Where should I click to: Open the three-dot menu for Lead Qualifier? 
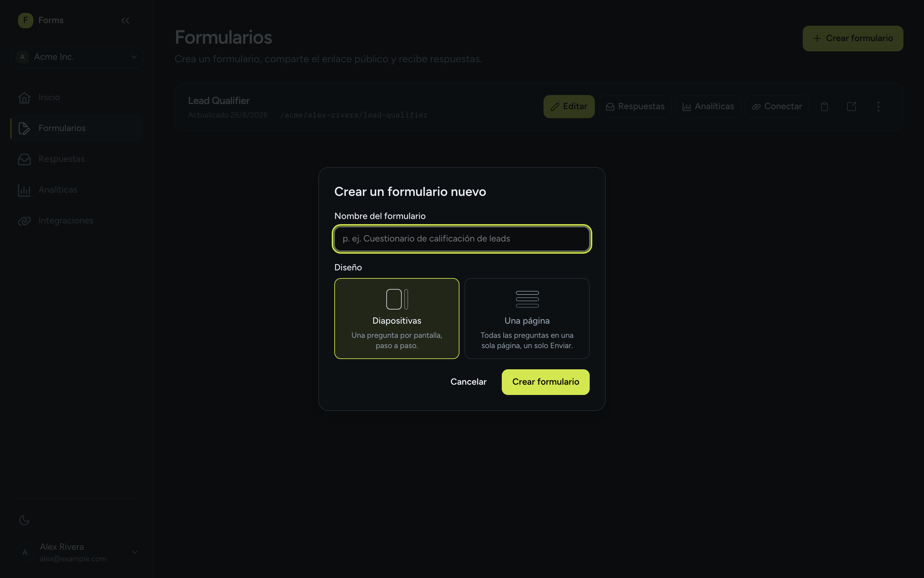(878, 107)
